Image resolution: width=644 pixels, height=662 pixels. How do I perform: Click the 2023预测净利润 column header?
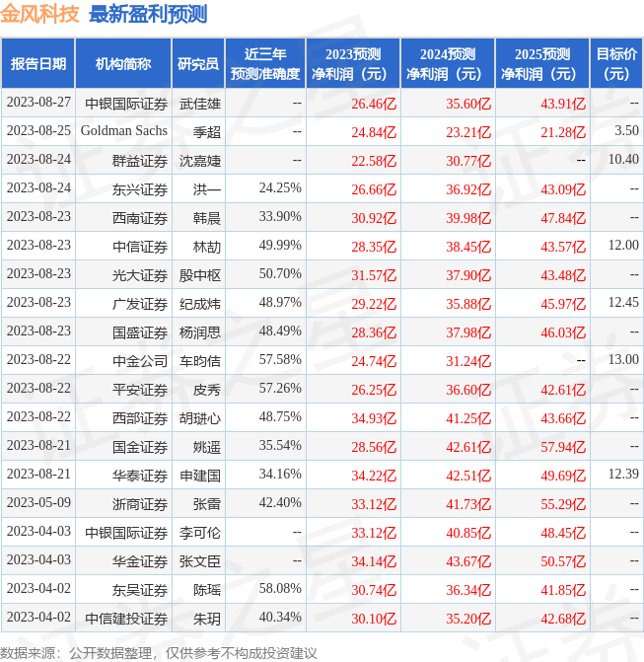point(353,64)
